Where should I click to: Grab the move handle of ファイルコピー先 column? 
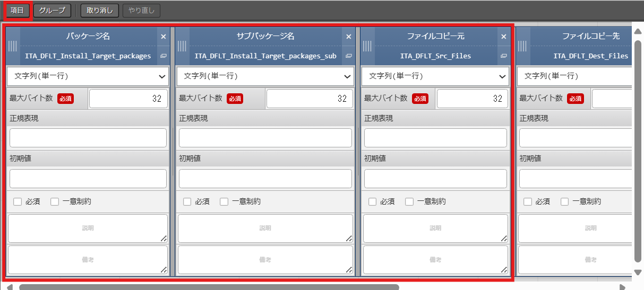(523, 46)
